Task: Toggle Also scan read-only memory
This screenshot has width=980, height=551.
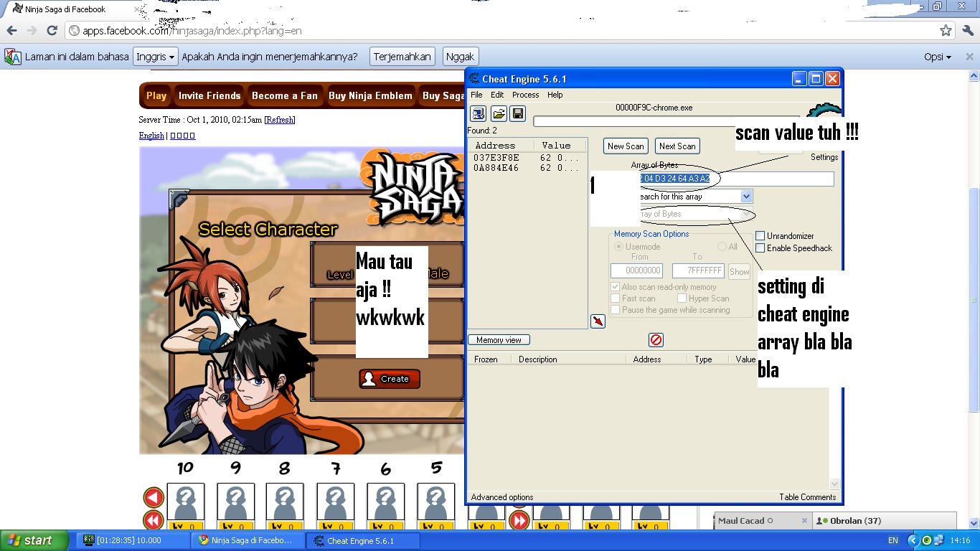Action: pos(616,287)
